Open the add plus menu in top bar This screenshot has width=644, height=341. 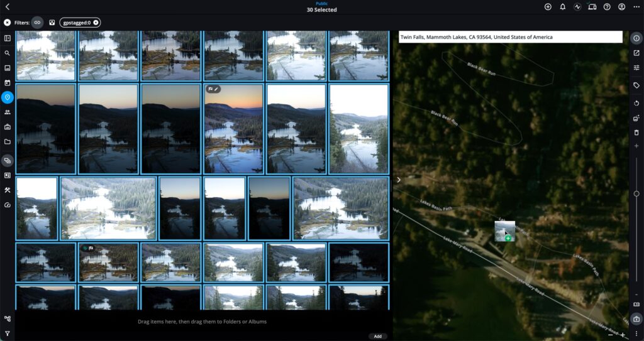[x=548, y=7]
